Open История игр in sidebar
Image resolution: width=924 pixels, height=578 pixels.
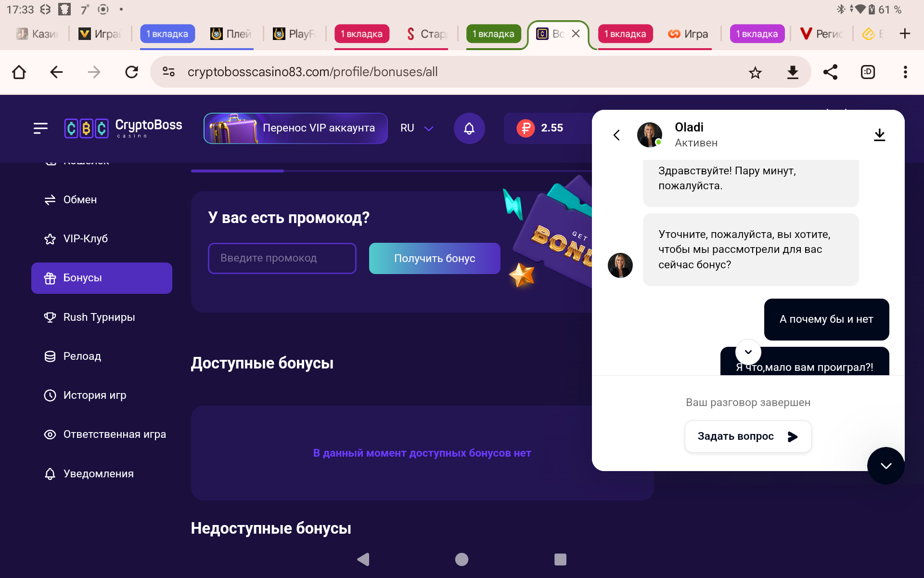point(95,395)
